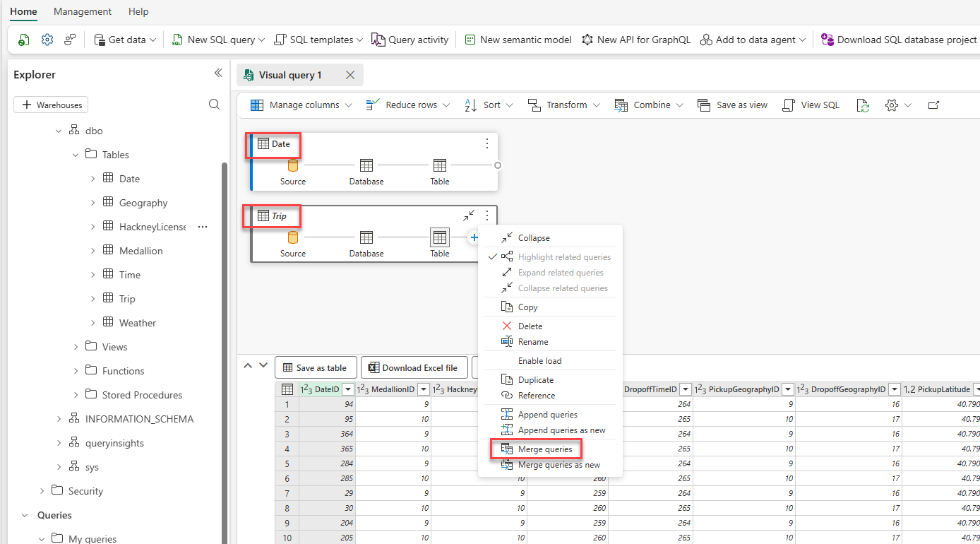Image resolution: width=980 pixels, height=544 pixels.
Task: Open the Date query options menu
Action: [487, 143]
